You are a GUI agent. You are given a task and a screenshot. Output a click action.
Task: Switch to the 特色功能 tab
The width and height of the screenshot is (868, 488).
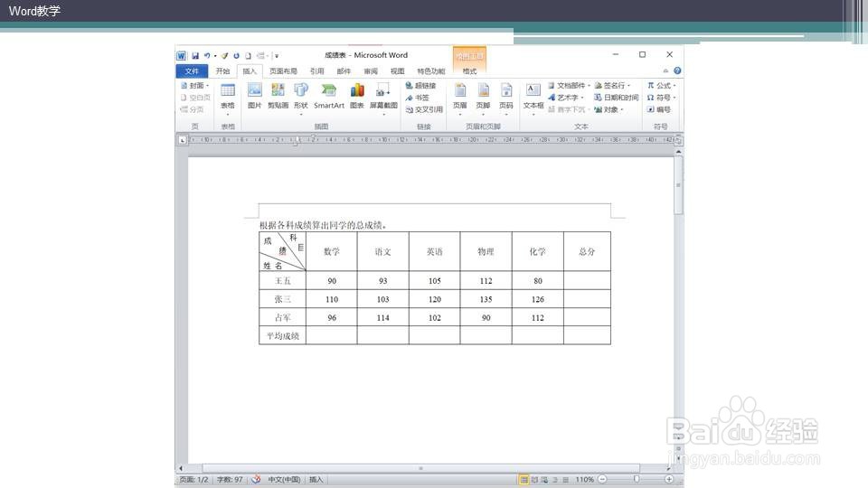[x=430, y=70]
